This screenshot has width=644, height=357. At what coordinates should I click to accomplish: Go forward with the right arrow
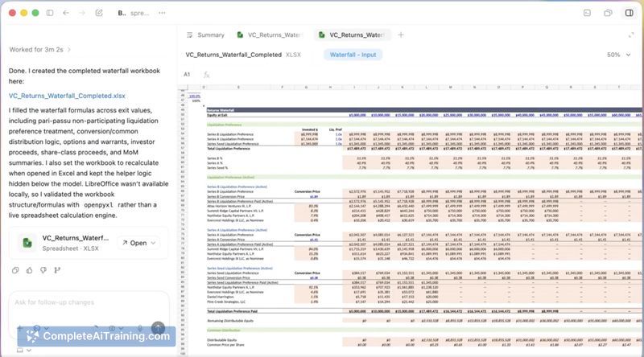82,13
